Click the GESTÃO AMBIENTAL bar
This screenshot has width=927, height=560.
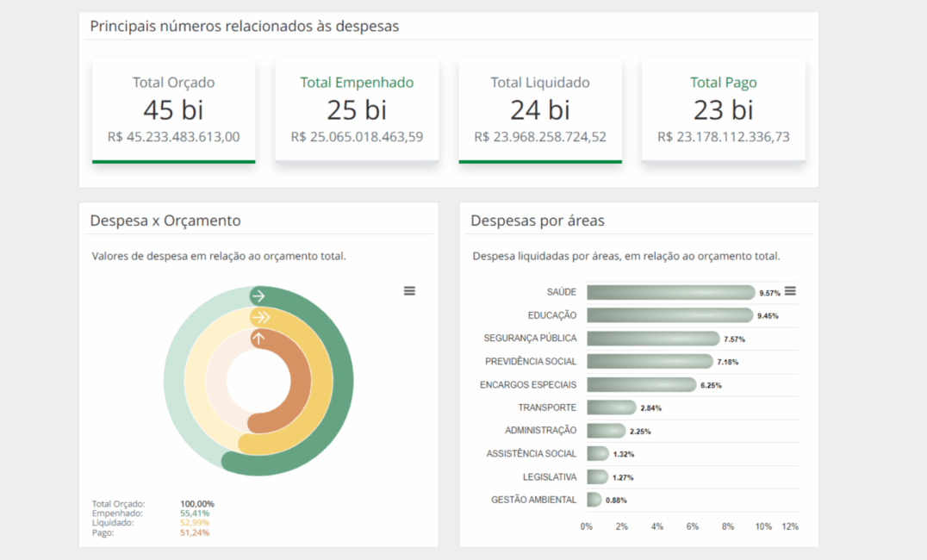[x=594, y=500]
